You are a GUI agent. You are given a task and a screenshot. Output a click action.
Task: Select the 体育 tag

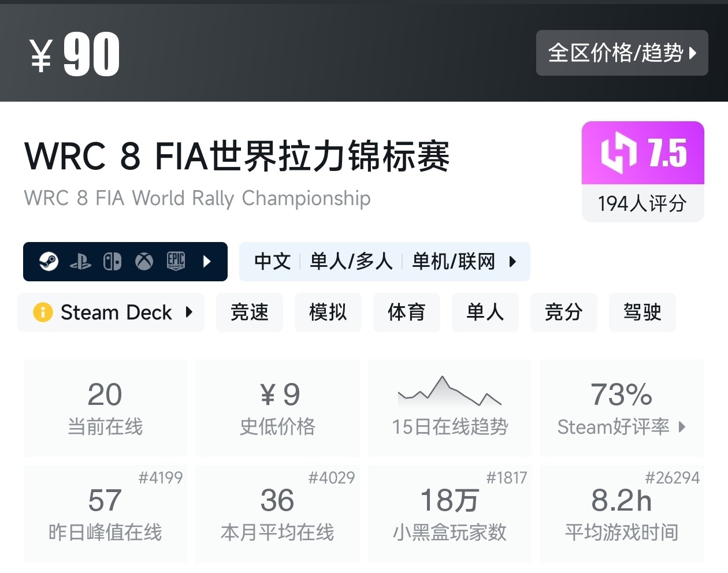click(407, 312)
